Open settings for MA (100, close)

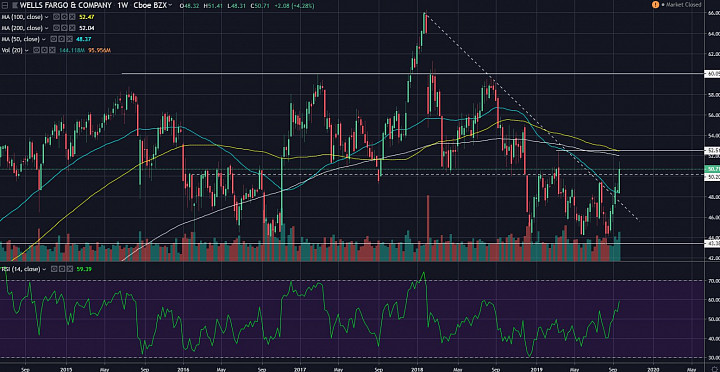coord(64,17)
